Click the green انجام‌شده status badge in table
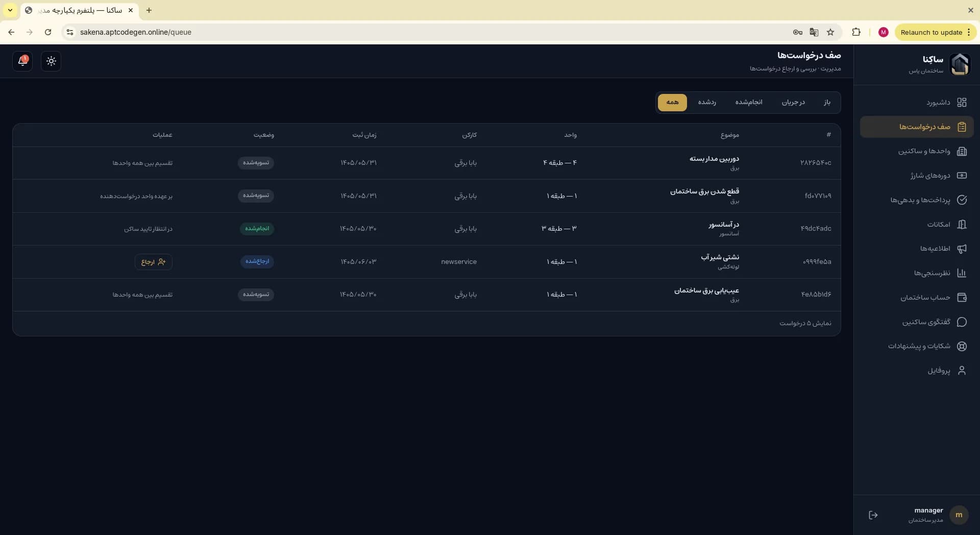Viewport: 980px width, 535px height. click(x=257, y=229)
